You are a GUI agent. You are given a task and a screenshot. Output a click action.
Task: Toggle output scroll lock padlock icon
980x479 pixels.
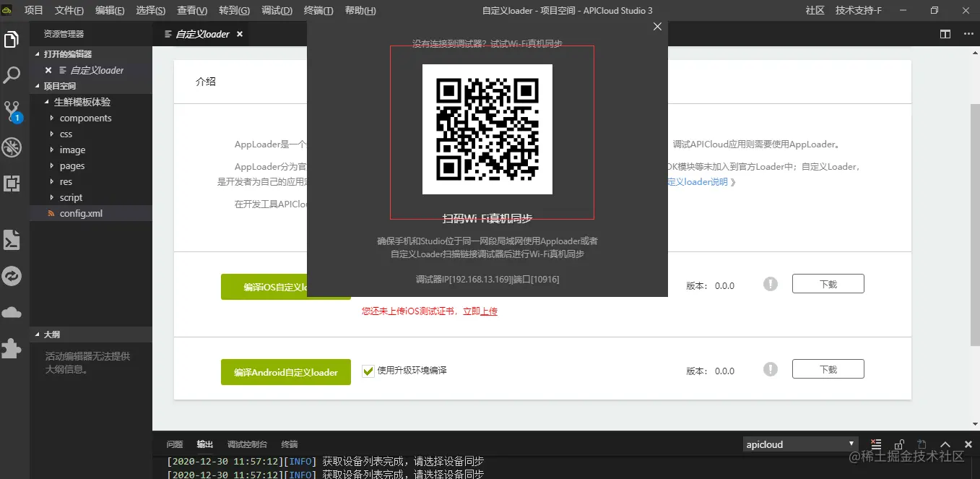click(x=899, y=444)
